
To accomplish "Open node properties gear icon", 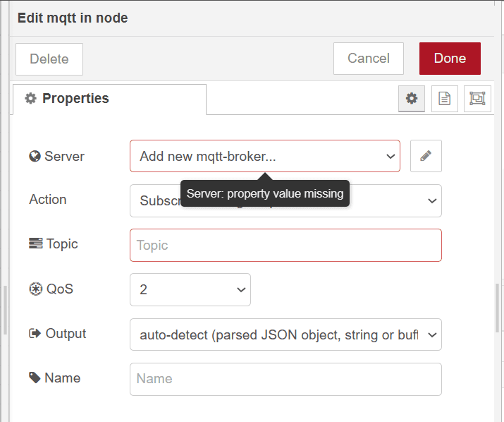I will point(412,99).
